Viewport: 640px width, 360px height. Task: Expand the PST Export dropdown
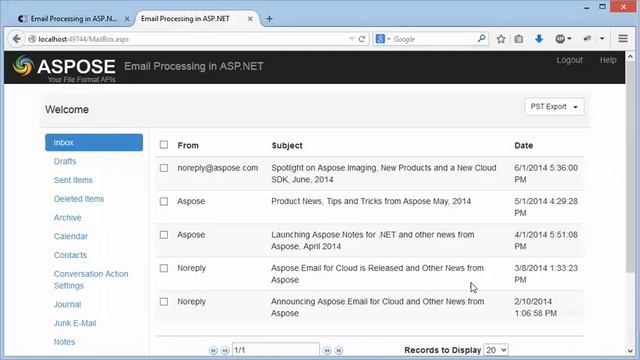pos(554,107)
